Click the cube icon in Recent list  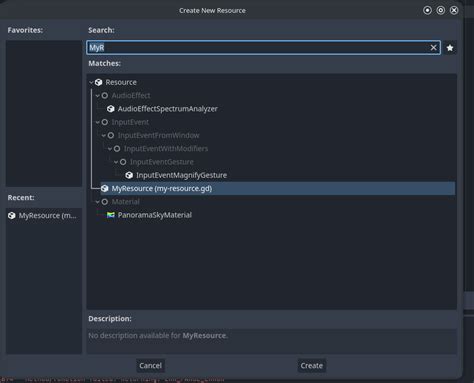coord(12,216)
